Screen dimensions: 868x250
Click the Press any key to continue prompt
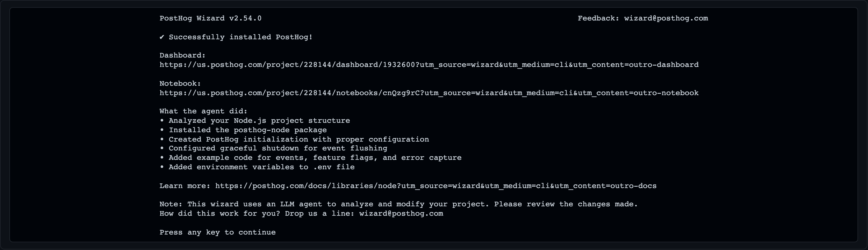[217, 233]
